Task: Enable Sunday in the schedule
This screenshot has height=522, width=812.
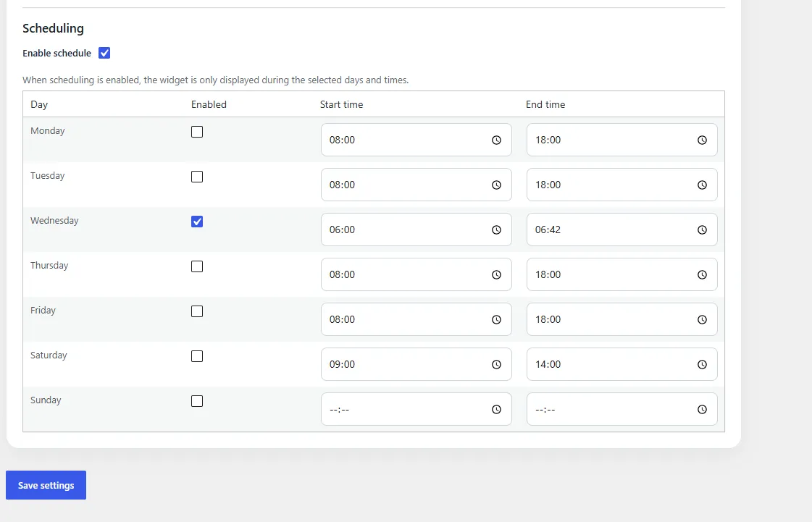Action: [197, 401]
